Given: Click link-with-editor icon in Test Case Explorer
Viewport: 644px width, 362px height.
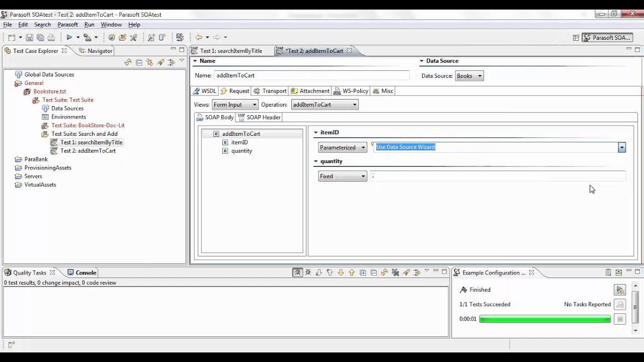Looking at the screenshot, I should point(150,62).
